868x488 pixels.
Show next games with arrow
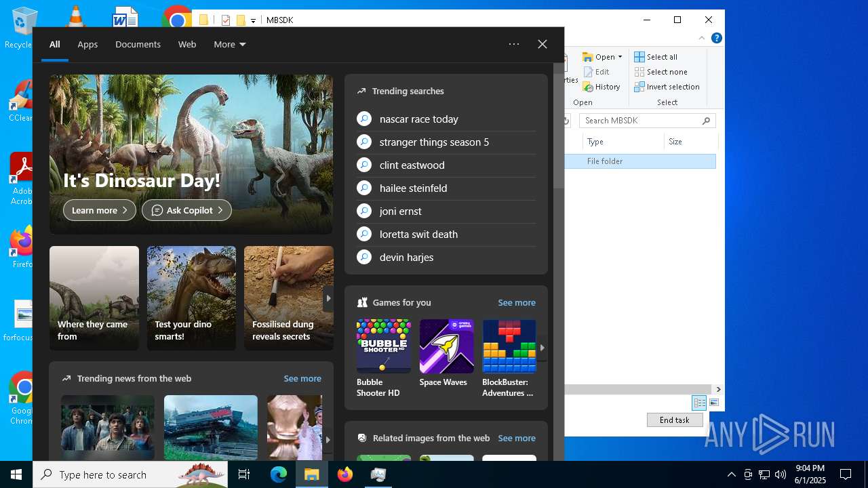tap(542, 348)
